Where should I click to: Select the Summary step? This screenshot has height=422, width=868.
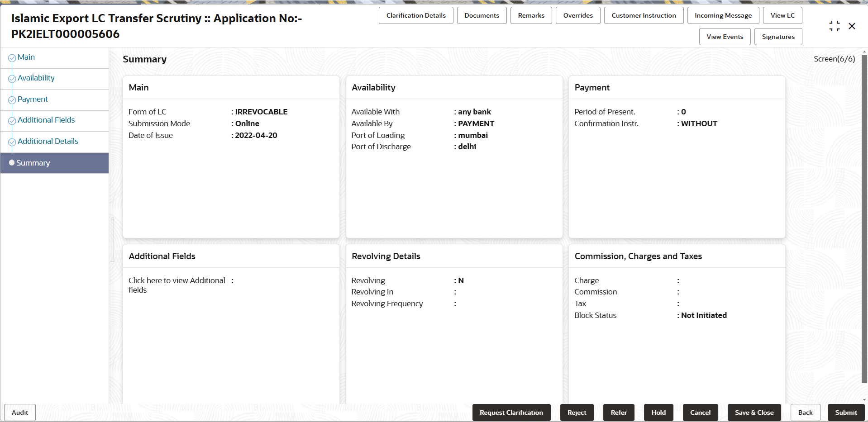coord(54,163)
